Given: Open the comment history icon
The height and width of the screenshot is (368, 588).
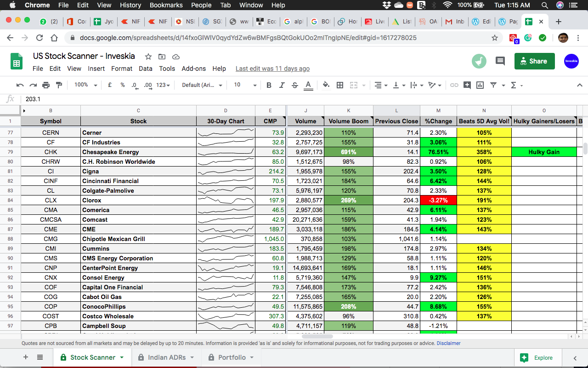Looking at the screenshot, I should [500, 61].
